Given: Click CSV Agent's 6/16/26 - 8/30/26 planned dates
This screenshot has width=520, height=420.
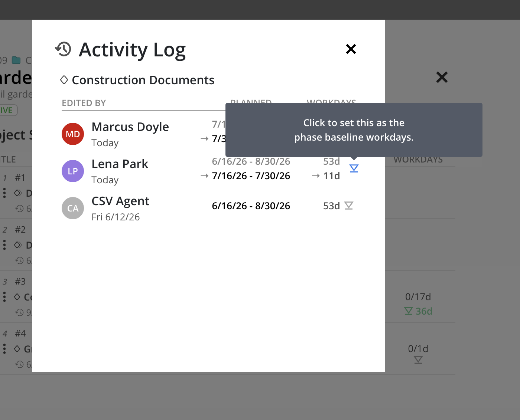Looking at the screenshot, I should pyautogui.click(x=251, y=206).
